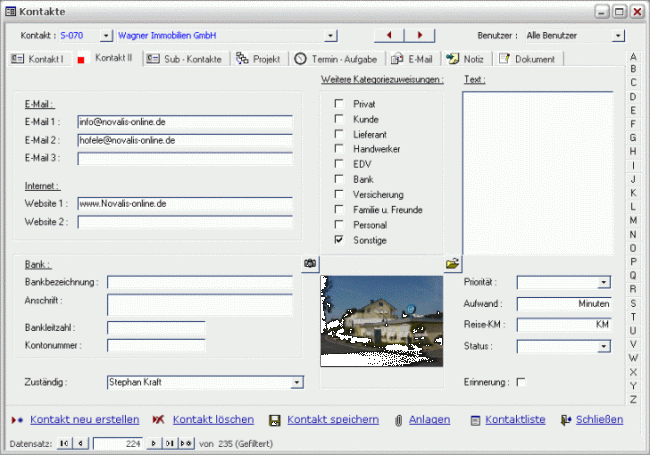Uncheck the Sonstige category checkbox
Screen dimensions: 650x455
coord(340,240)
